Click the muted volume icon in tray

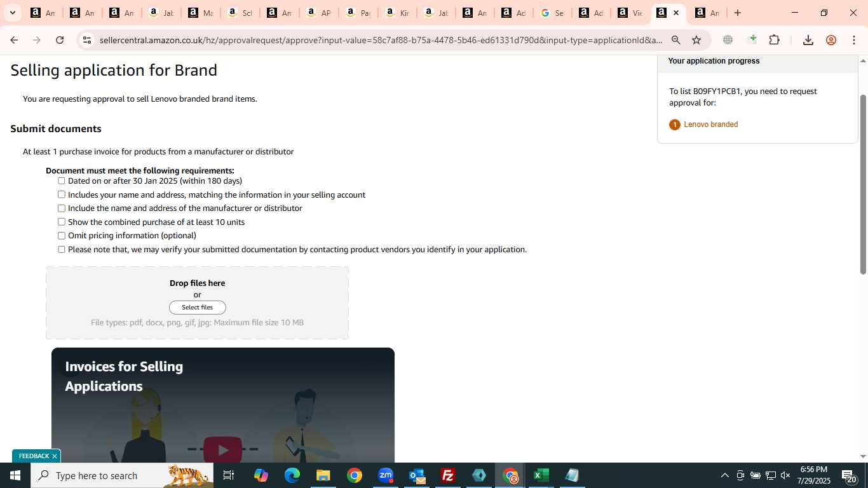tap(785, 475)
